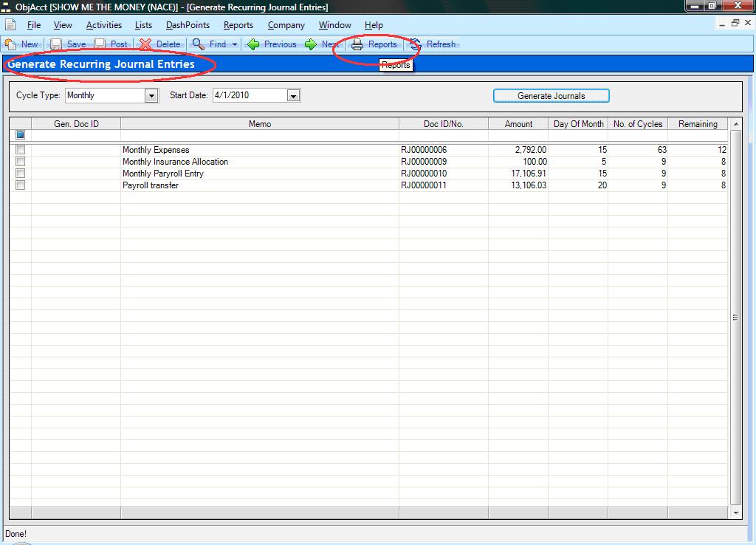Viewport: 756px width, 545px height.
Task: Check the Monthly Expenses row checkbox
Action: 20,150
